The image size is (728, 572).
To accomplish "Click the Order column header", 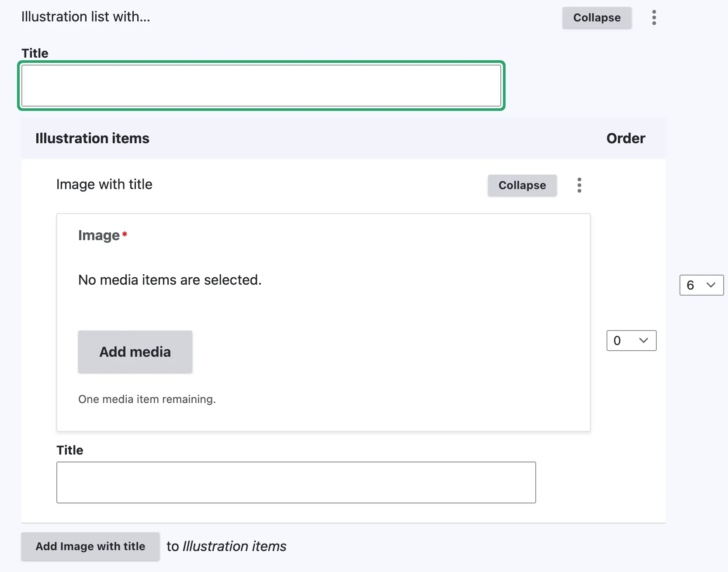I will pos(625,138).
